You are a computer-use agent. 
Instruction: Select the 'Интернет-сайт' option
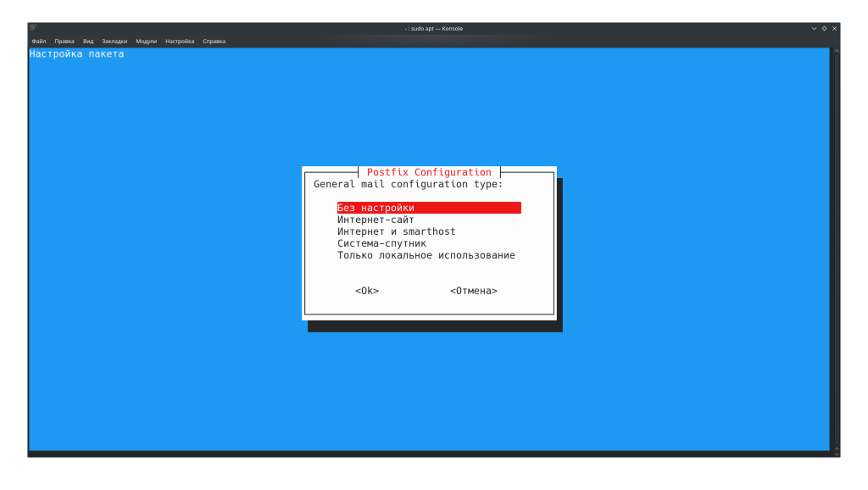click(376, 220)
